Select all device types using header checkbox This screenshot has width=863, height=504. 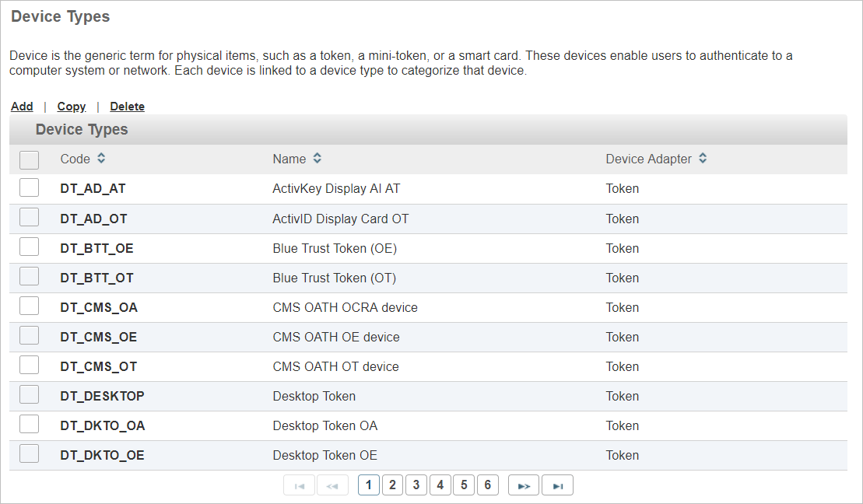point(29,159)
